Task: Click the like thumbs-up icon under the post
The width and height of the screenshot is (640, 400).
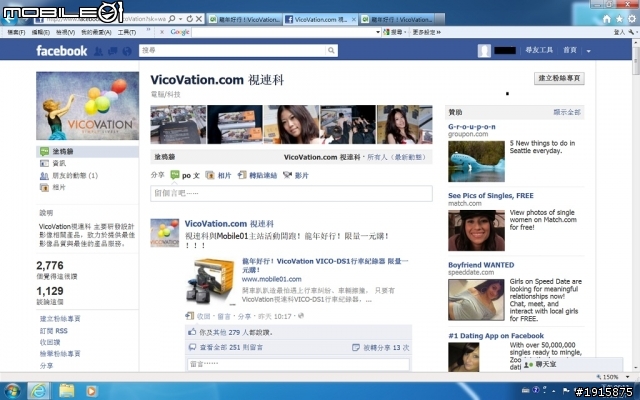Action: point(192,332)
